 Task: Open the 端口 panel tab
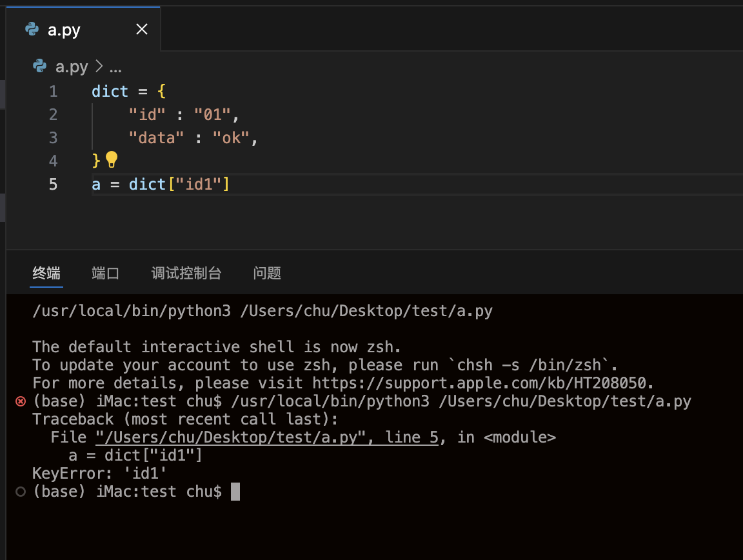tap(106, 273)
